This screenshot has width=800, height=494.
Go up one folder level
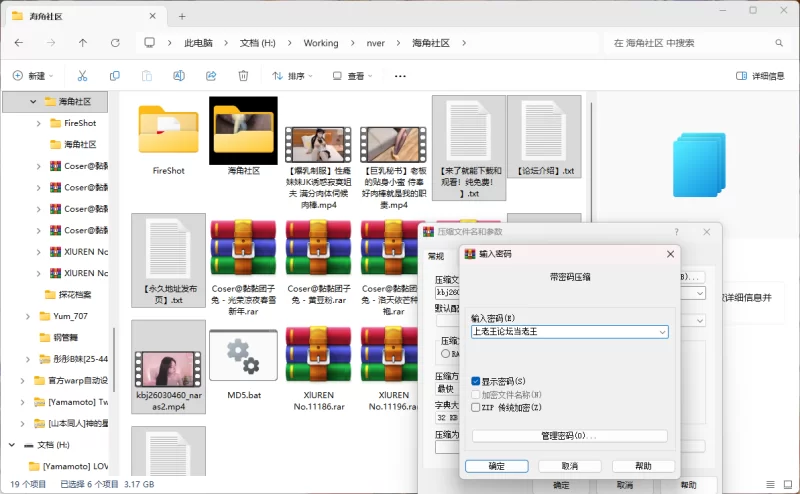[x=83, y=43]
